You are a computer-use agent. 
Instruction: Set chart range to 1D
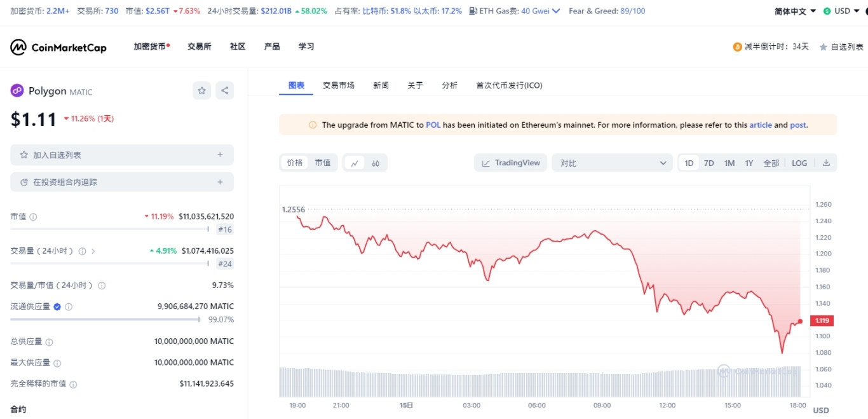coord(689,163)
